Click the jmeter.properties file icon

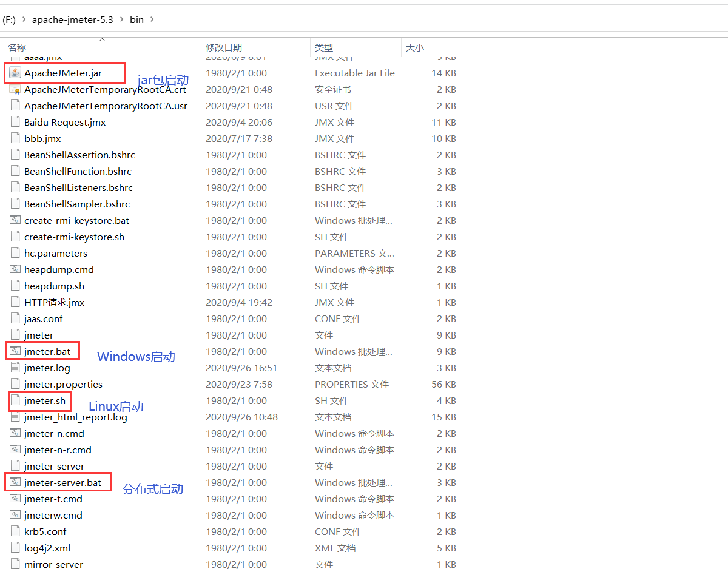(15, 384)
